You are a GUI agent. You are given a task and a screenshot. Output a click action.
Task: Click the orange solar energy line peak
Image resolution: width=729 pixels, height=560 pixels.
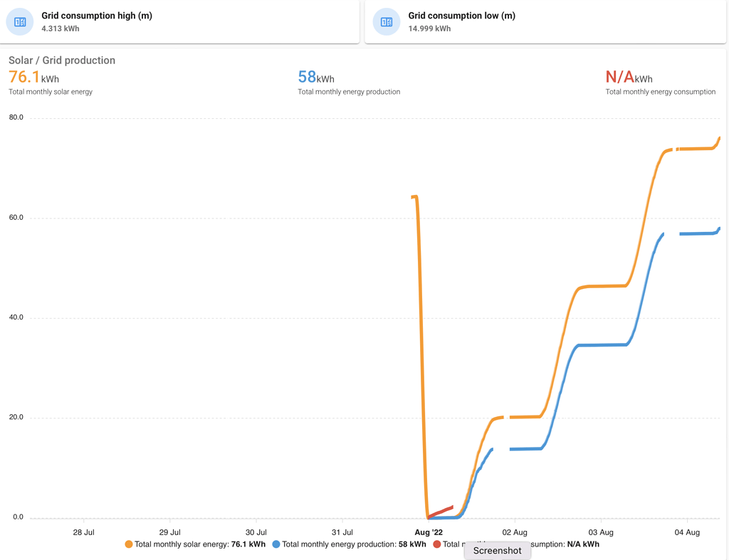click(719, 137)
